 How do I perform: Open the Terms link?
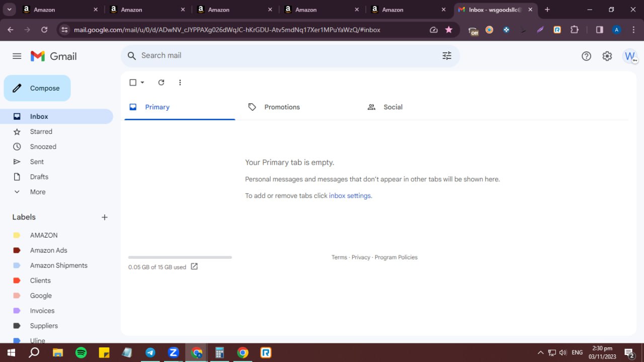339,257
